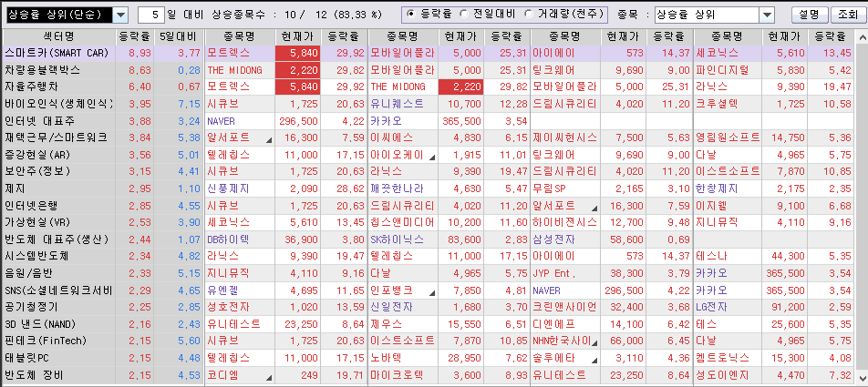Select the 거래량(천주) radio button
868x387 pixels.
529,15
